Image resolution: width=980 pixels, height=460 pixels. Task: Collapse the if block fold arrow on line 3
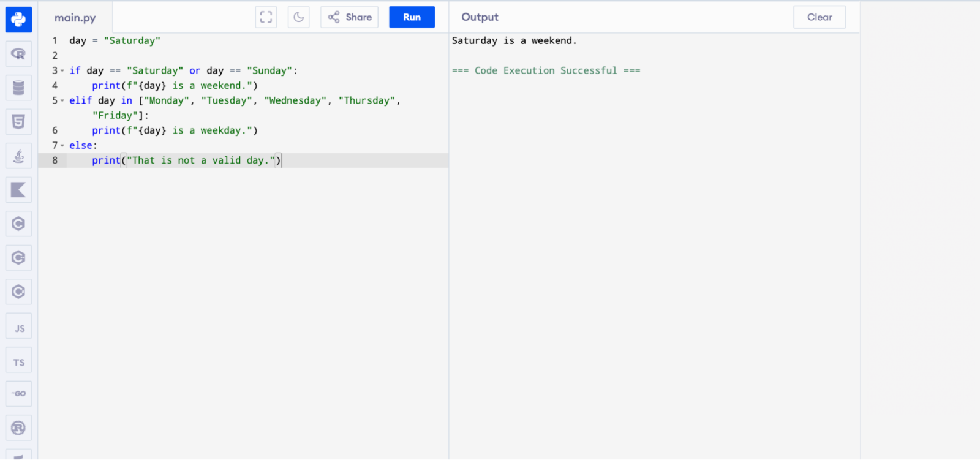point(62,71)
